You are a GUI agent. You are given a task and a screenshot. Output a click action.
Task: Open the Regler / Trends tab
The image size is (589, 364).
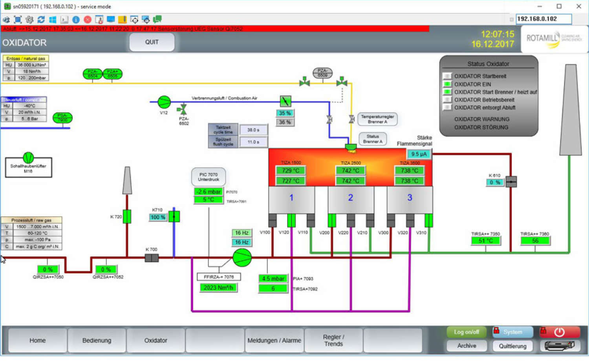pos(333,340)
